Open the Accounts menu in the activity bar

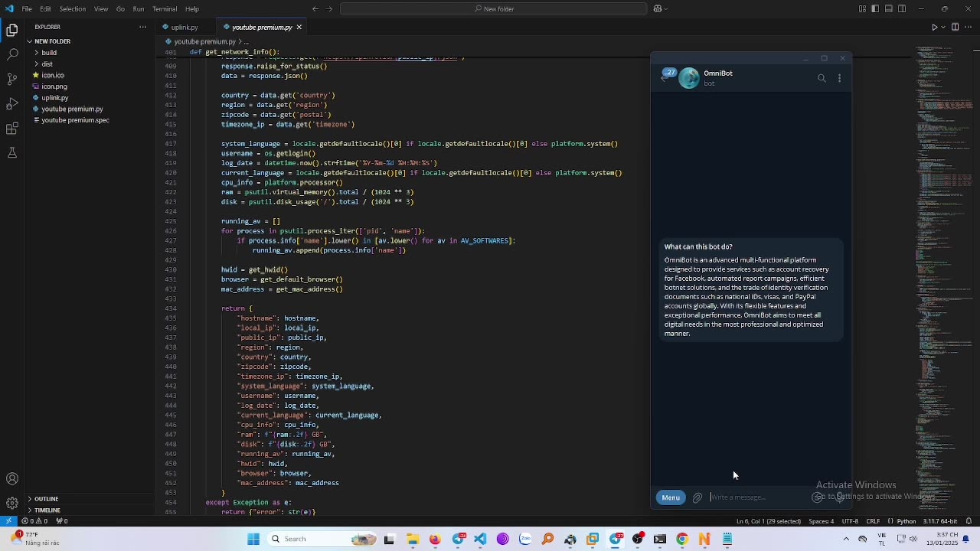tap(12, 479)
